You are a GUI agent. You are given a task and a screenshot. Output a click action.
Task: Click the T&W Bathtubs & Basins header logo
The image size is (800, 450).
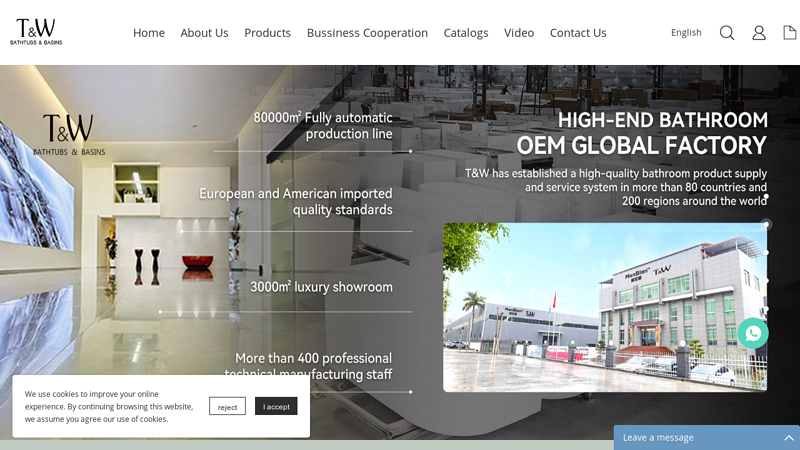(x=36, y=32)
